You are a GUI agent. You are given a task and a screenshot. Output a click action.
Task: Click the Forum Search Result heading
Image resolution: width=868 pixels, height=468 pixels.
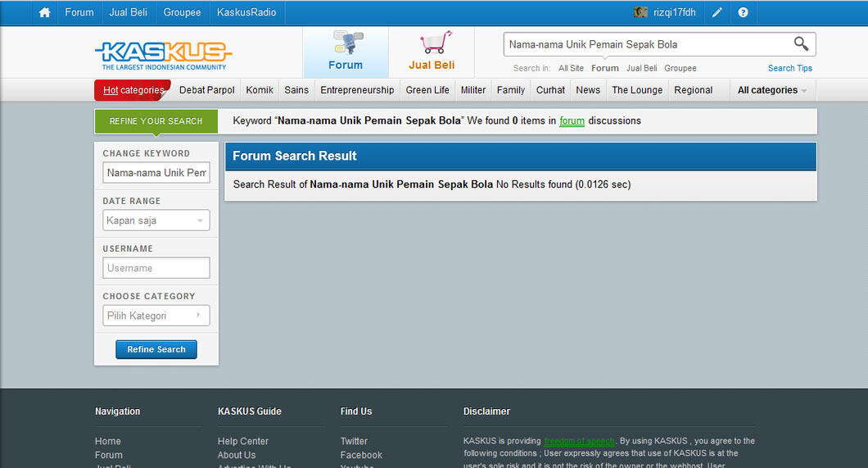[x=295, y=157]
